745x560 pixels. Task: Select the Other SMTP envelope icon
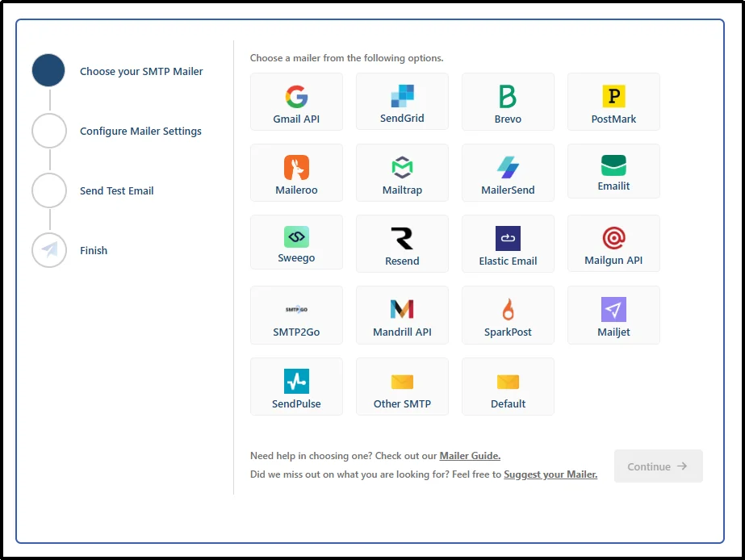[402, 382]
